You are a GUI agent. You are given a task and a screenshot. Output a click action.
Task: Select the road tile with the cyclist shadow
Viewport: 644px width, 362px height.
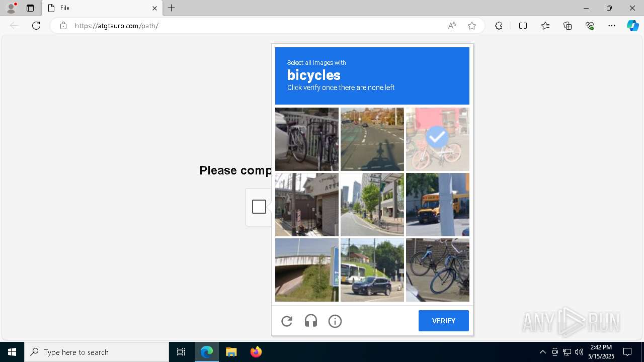point(372,139)
